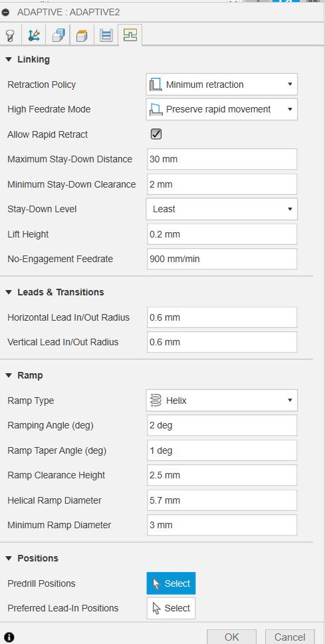Click the stacked-list tab icon
This screenshot has width=325, height=644.
click(x=106, y=36)
